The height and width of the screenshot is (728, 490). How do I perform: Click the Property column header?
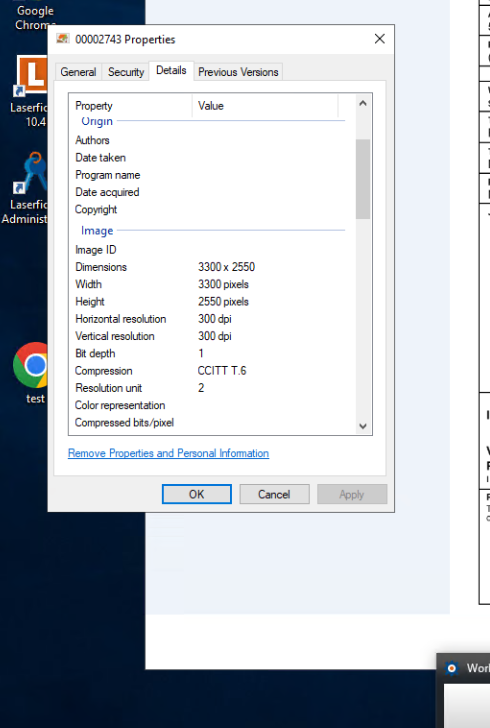point(131,106)
